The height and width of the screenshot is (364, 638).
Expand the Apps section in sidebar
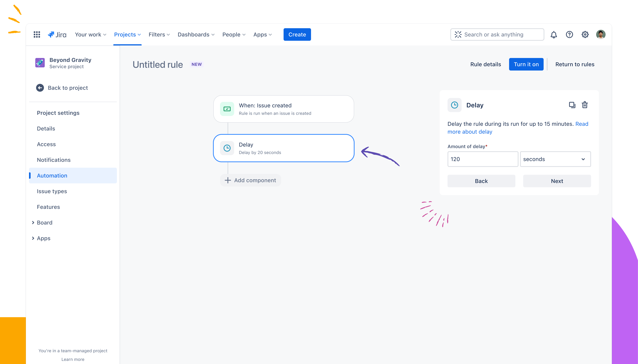tap(33, 238)
